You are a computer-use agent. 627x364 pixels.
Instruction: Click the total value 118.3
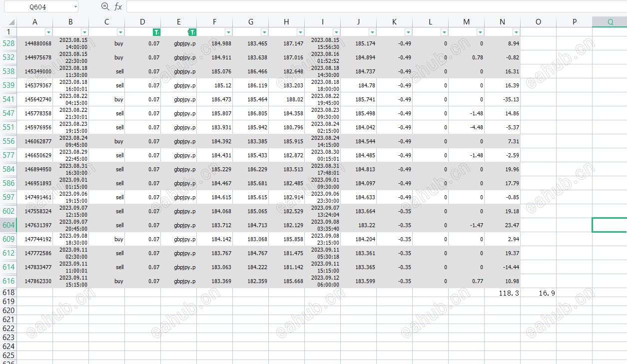point(509,293)
